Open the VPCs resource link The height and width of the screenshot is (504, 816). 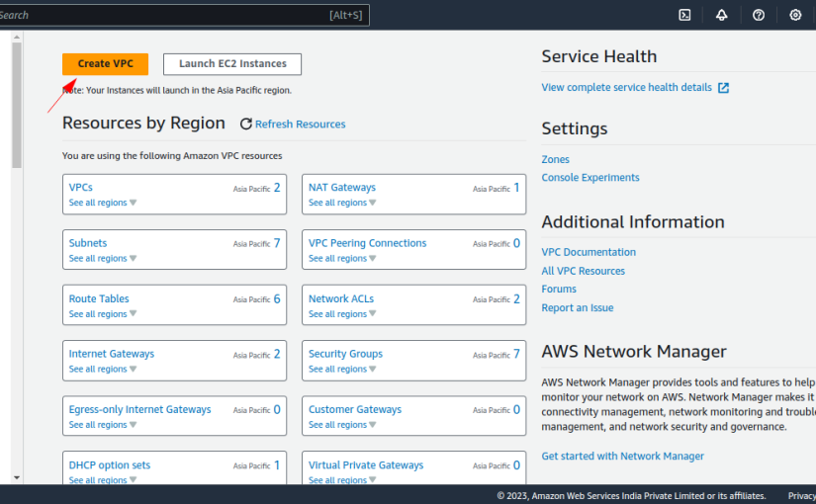(x=81, y=187)
